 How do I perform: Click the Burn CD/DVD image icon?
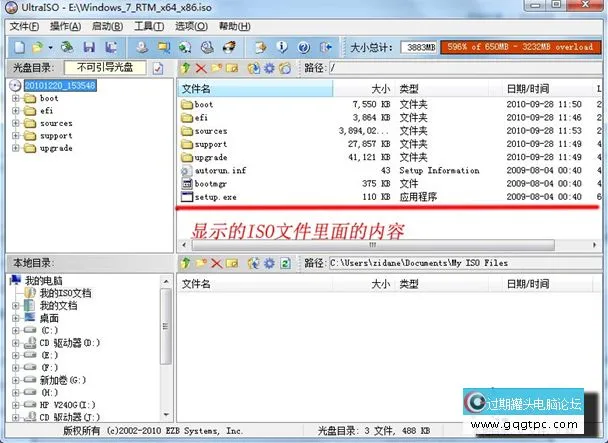pos(229,47)
